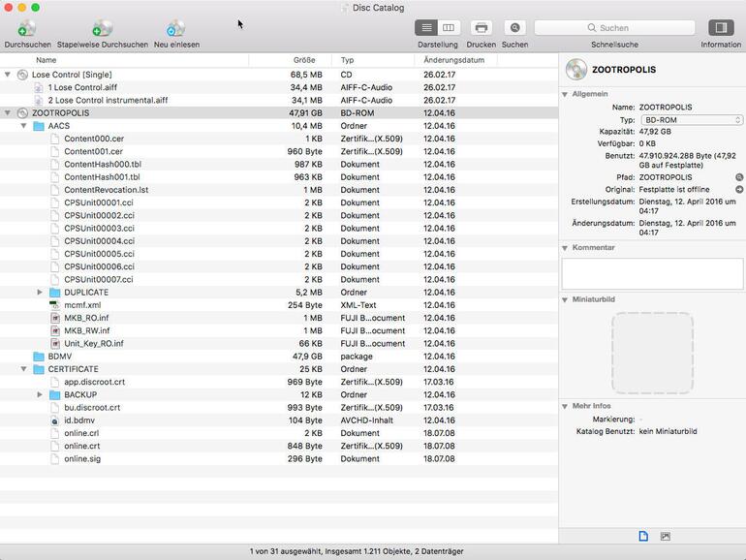The height and width of the screenshot is (560, 746).
Task: Show the document info tab icon
Action: [x=642, y=536]
